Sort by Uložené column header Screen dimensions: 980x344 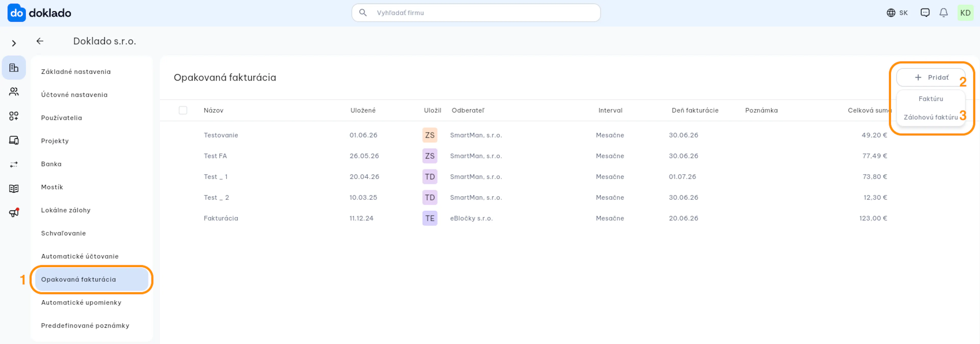[363, 110]
